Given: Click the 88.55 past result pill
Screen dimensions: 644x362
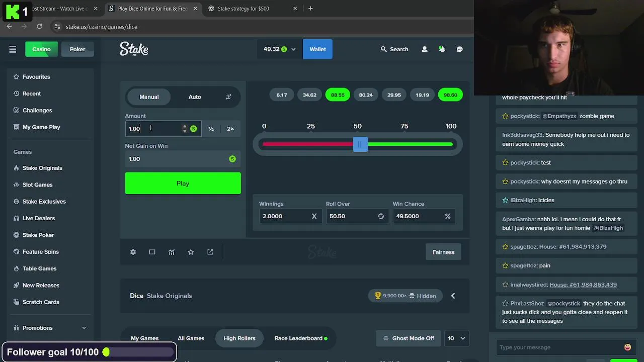Looking at the screenshot, I should click(x=338, y=95).
